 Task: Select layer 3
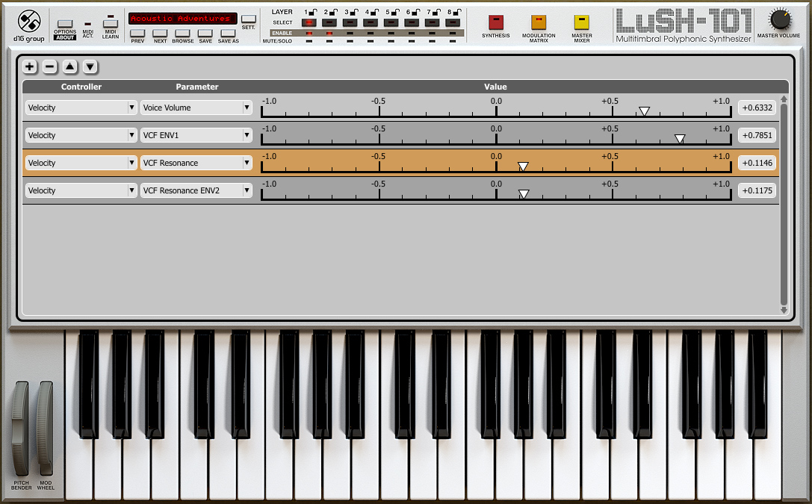350,22
